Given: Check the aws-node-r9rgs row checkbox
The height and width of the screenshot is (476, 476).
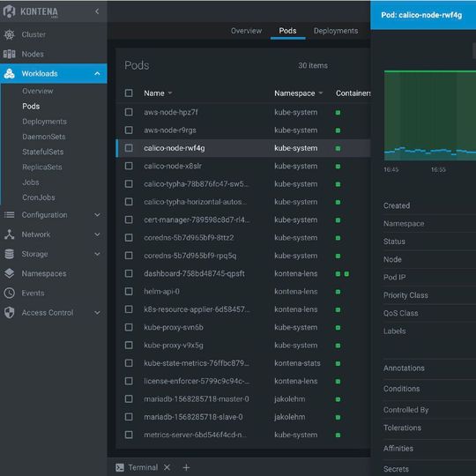Looking at the screenshot, I should point(129,130).
